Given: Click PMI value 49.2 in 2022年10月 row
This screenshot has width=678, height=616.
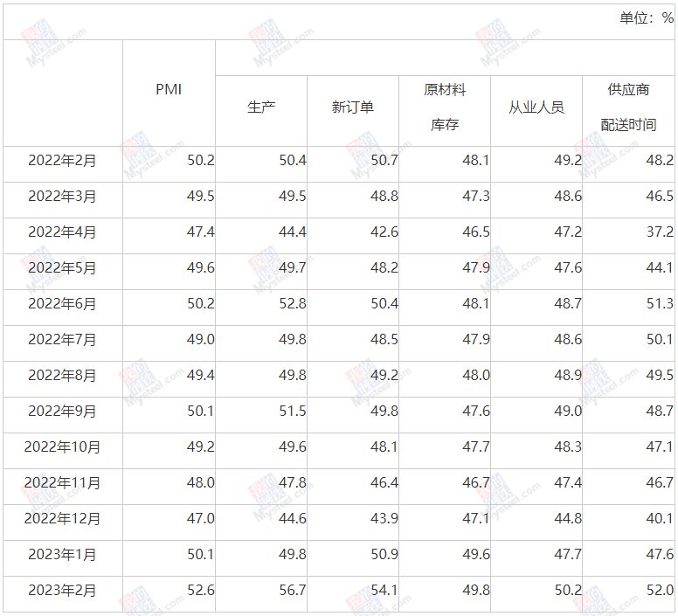Looking at the screenshot, I should [201, 447].
